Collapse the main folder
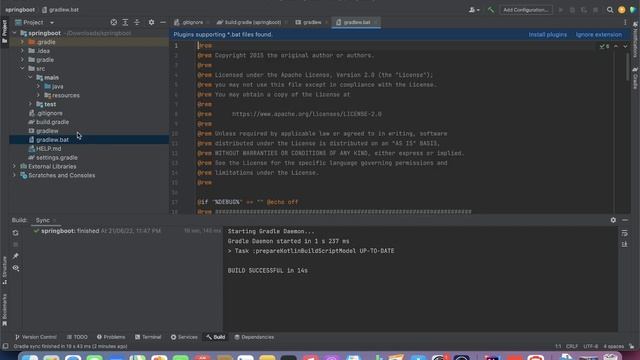Screen dimensions: 640x360 pos(31,78)
